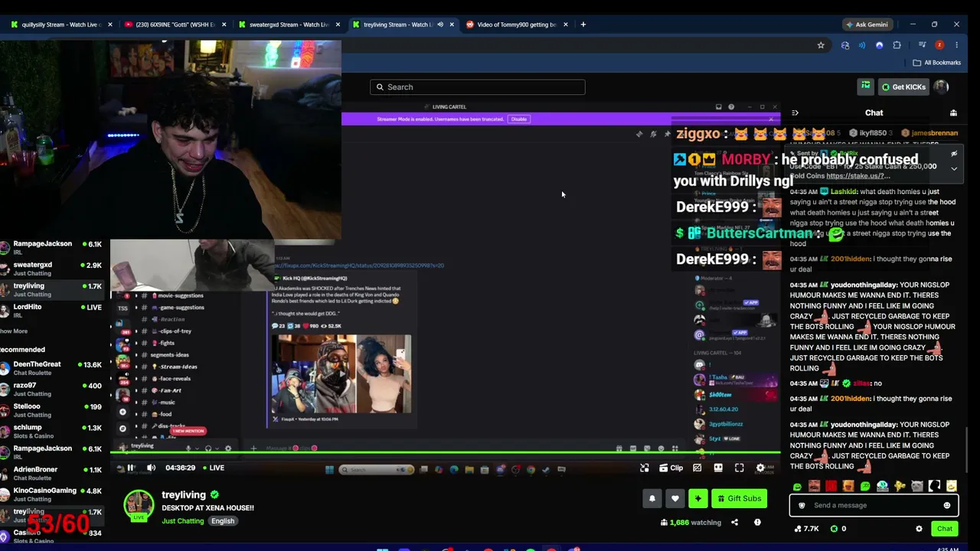
Task: Mute the stream volume
Action: click(x=151, y=468)
